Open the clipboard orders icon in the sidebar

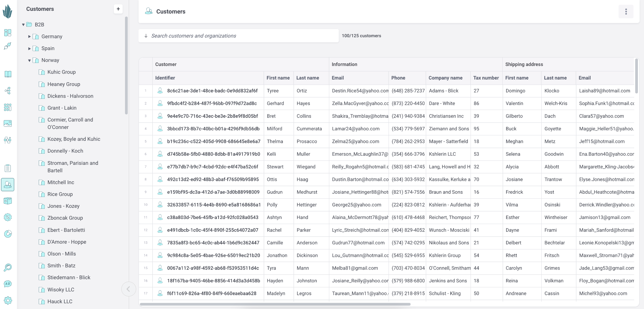(8, 168)
